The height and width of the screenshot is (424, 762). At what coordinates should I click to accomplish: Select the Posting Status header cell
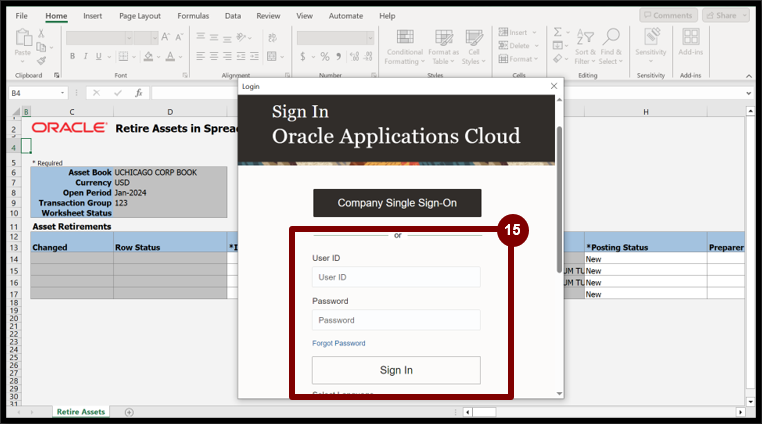click(x=645, y=247)
